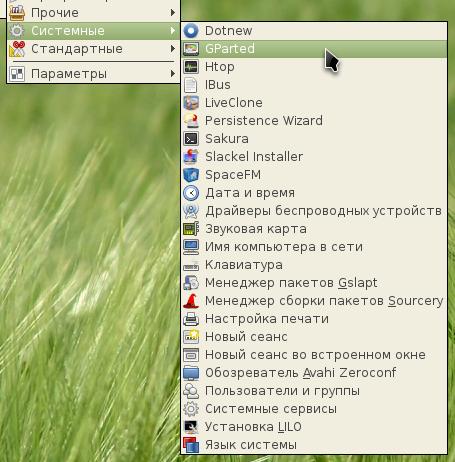Launch GParted from the menu

pos(314,49)
